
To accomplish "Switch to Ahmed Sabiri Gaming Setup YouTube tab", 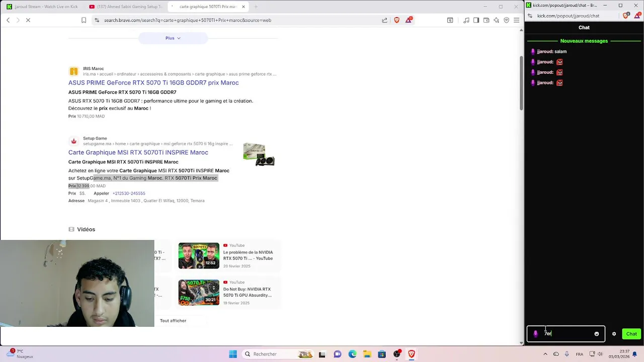I will click(125, 7).
